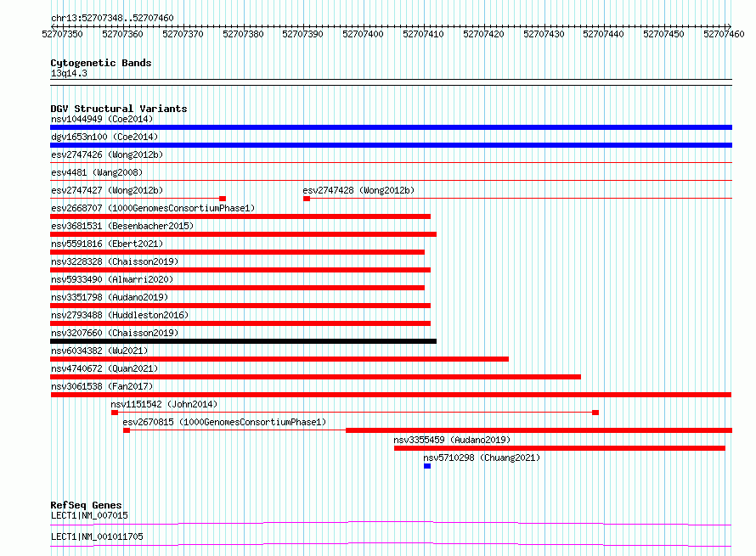This screenshot has width=756, height=556.
Task: Click the red bar under nsv4740672
Action: click(315, 377)
